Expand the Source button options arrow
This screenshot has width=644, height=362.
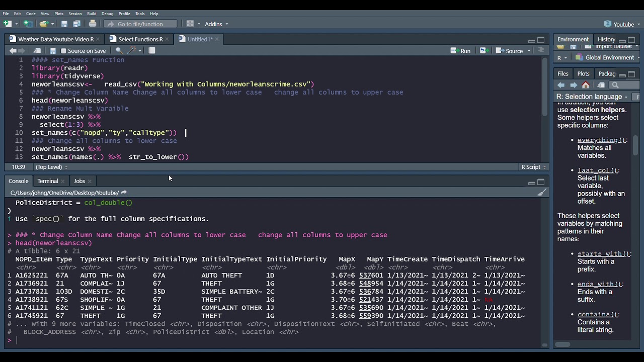pos(529,51)
